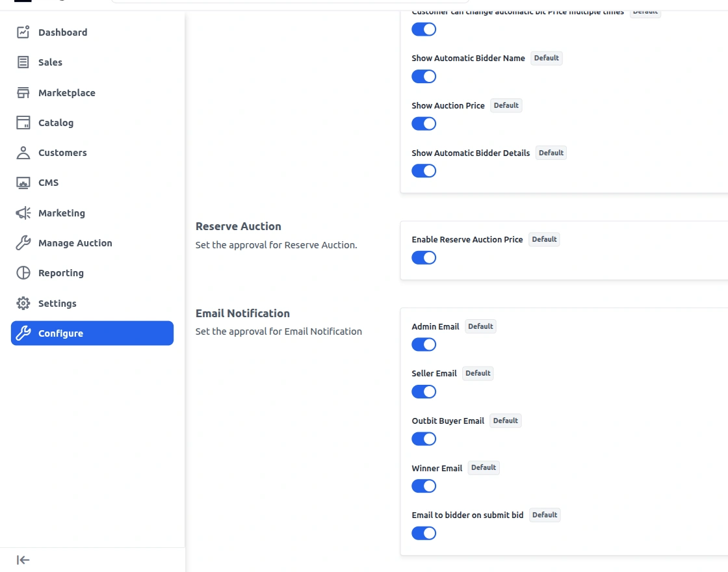The width and height of the screenshot is (728, 572).
Task: Open Settings using the gear icon
Action: point(22,303)
